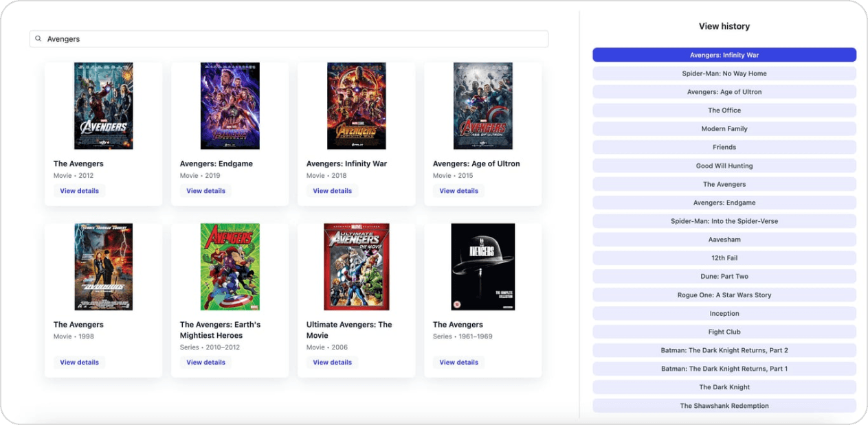Select Avengers: Infinity War in view history
The height and width of the screenshot is (425, 868).
(x=724, y=55)
